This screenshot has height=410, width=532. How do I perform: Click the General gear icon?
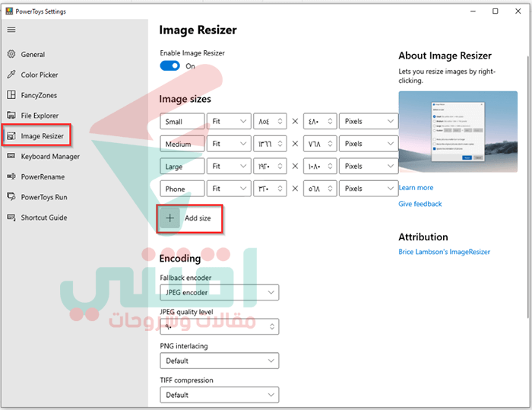coord(11,54)
